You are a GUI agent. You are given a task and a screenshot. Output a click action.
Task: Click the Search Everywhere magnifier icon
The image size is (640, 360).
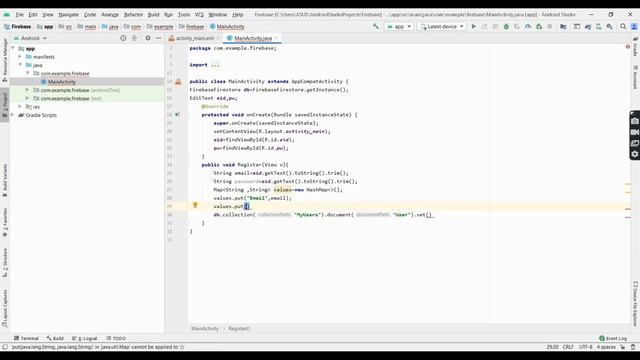(x=623, y=27)
